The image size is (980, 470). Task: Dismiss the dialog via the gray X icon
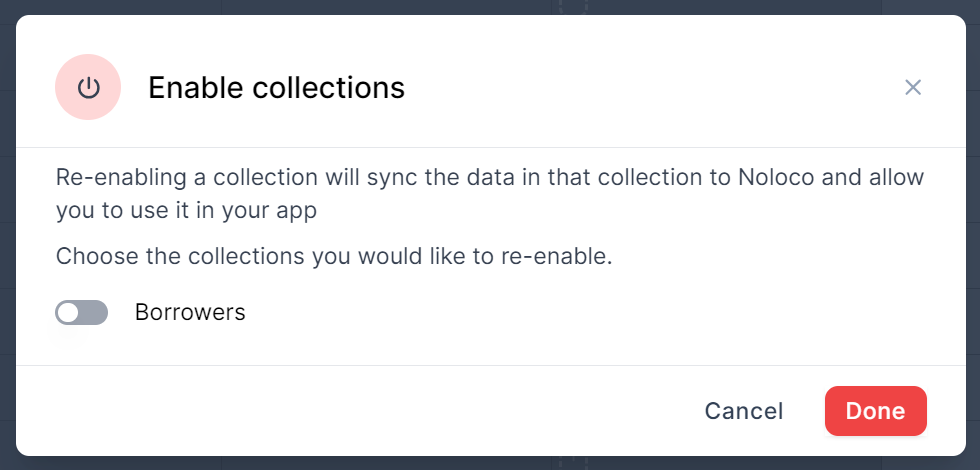coord(912,87)
